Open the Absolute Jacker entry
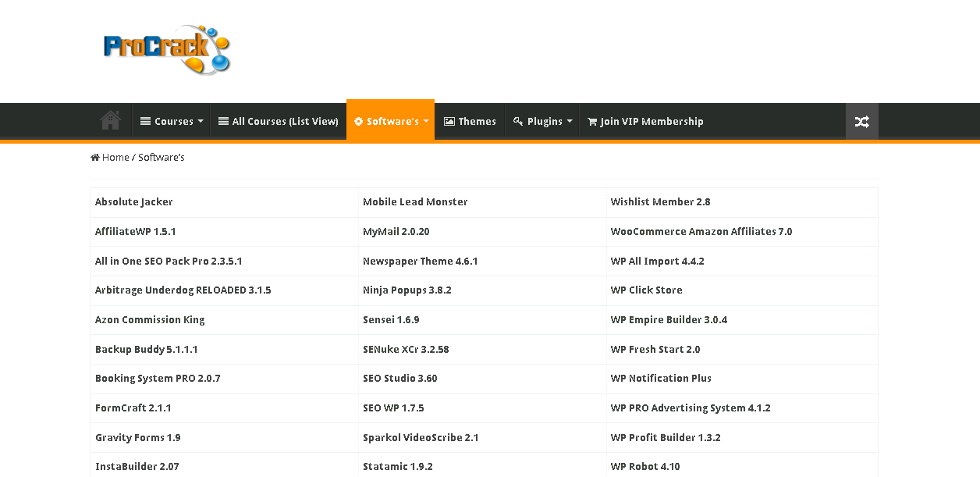The width and height of the screenshot is (980, 477). [x=134, y=202]
